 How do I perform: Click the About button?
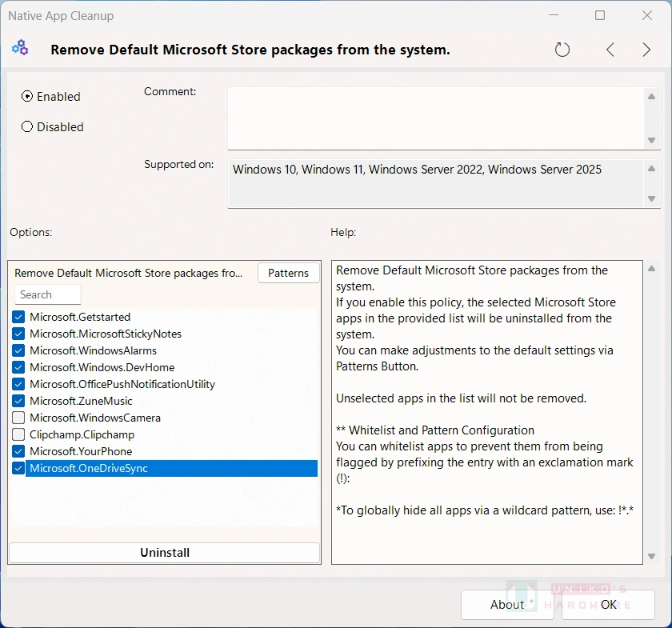507,605
